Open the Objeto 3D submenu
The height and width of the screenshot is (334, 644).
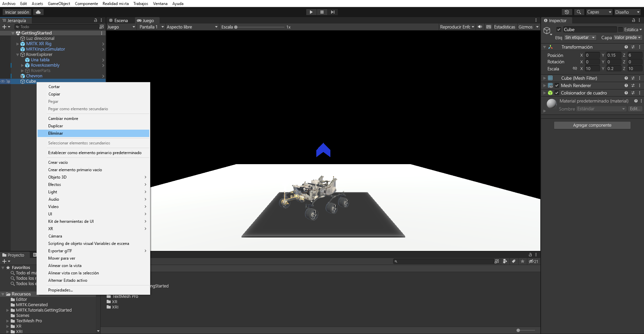tap(94, 177)
